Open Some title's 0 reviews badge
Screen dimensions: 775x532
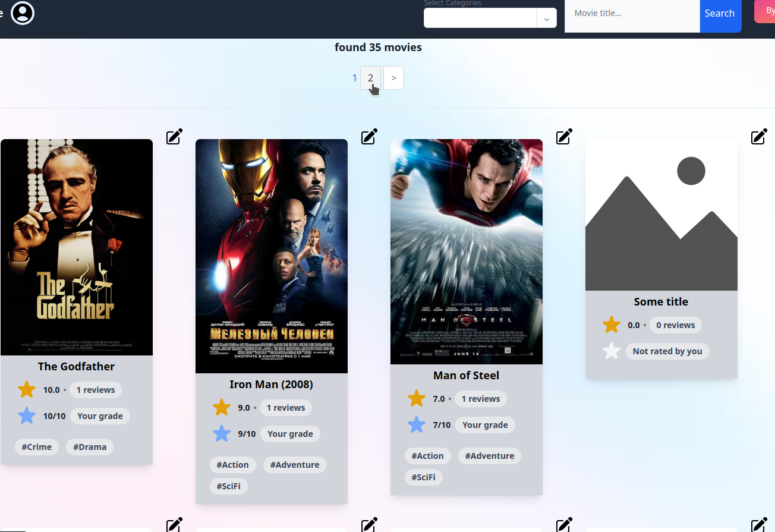coord(676,325)
